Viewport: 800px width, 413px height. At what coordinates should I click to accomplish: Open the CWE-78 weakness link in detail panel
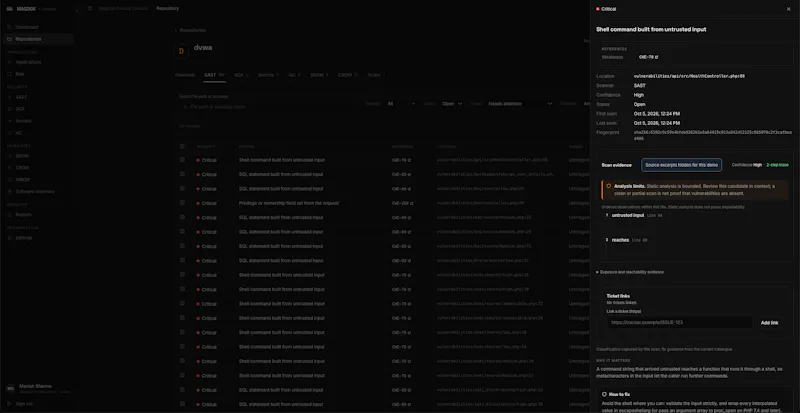pos(648,57)
